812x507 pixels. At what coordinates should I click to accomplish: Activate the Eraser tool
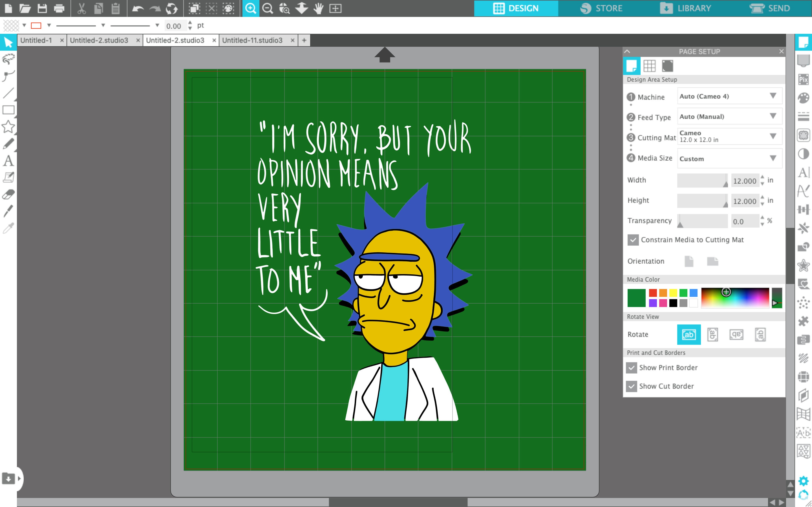[8, 194]
